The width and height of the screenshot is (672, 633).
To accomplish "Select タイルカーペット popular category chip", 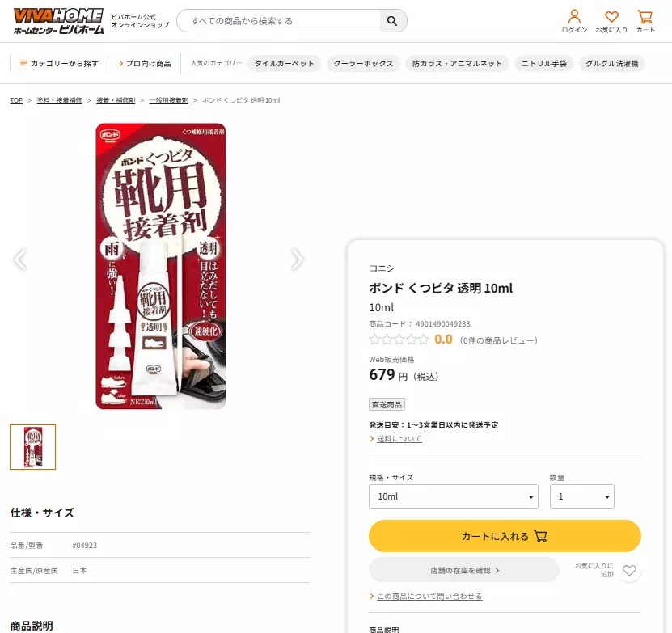I will pyautogui.click(x=284, y=63).
